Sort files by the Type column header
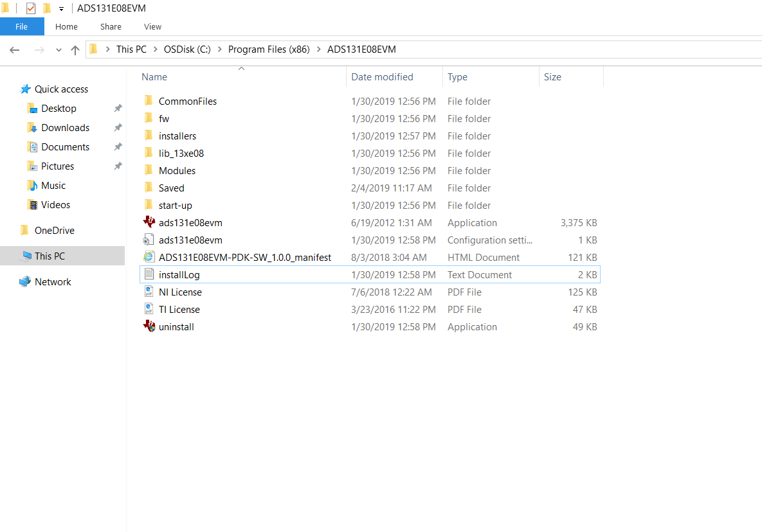Screen dimensions: 762x532 click(491, 76)
